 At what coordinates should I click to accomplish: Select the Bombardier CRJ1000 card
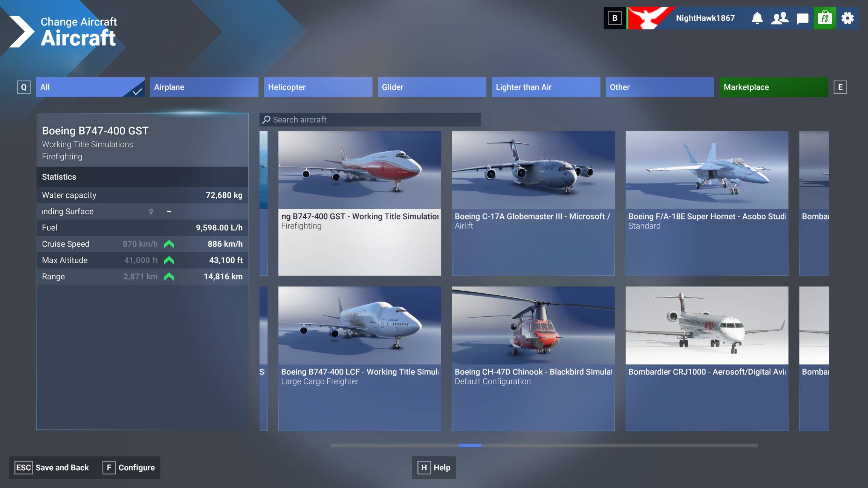(707, 359)
